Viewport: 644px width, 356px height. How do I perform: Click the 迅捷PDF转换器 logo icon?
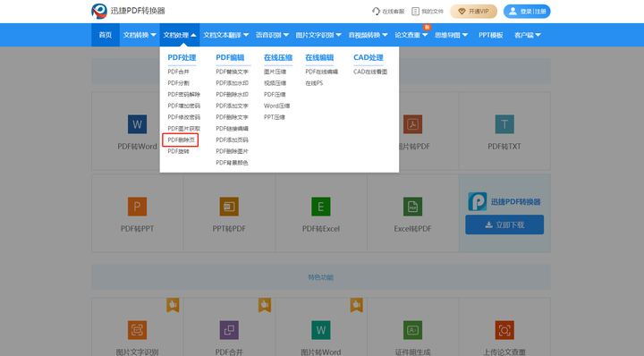pos(99,11)
